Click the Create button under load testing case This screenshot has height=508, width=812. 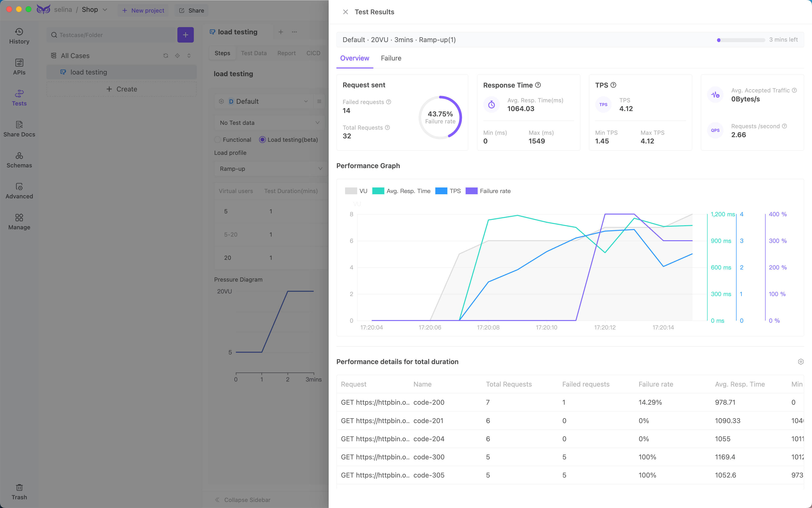pos(122,89)
